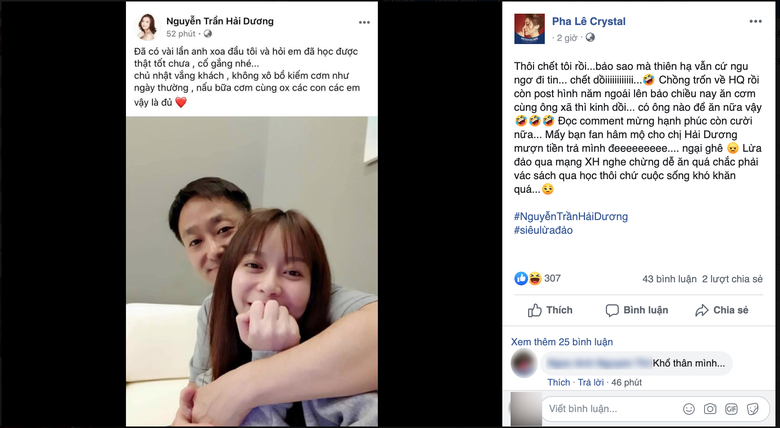
Task: Open the #NguyễnTrầnHảiDương hashtag link
Action: [x=571, y=216]
